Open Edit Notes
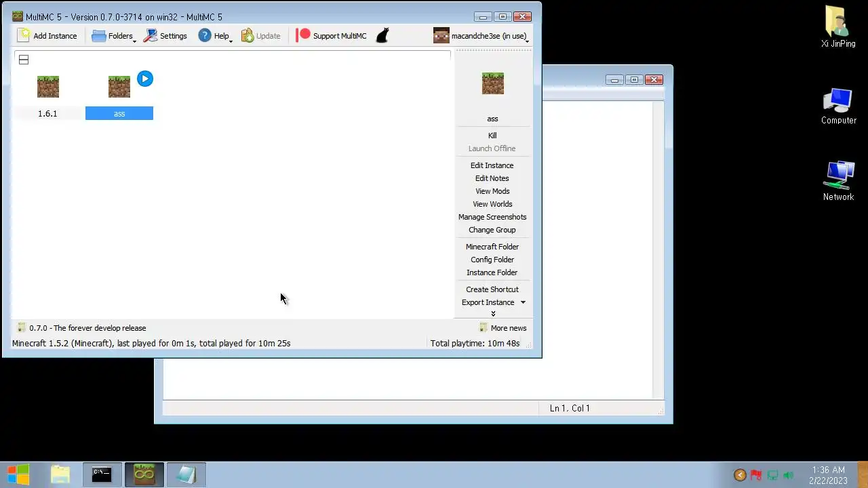Image resolution: width=868 pixels, height=488 pixels. pos(492,178)
